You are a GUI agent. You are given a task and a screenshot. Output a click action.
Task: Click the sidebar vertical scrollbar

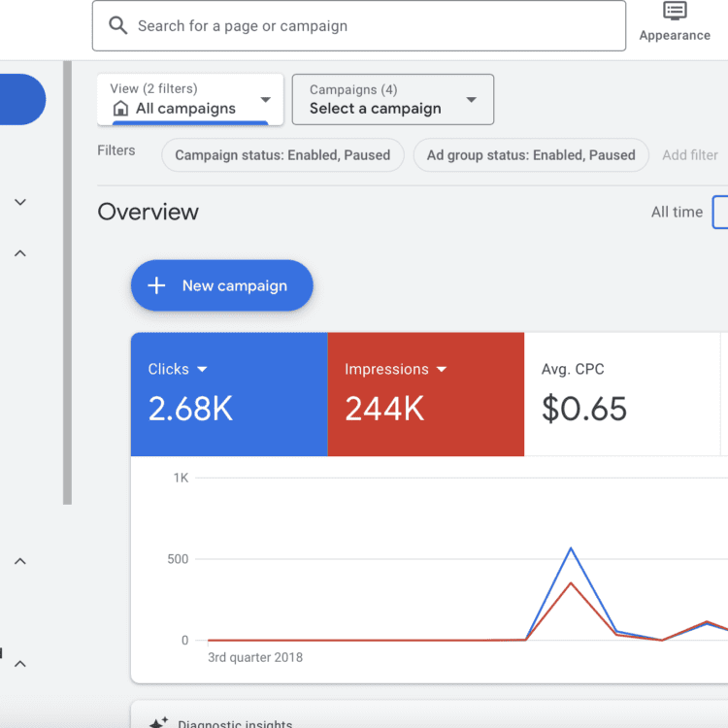tap(67, 282)
